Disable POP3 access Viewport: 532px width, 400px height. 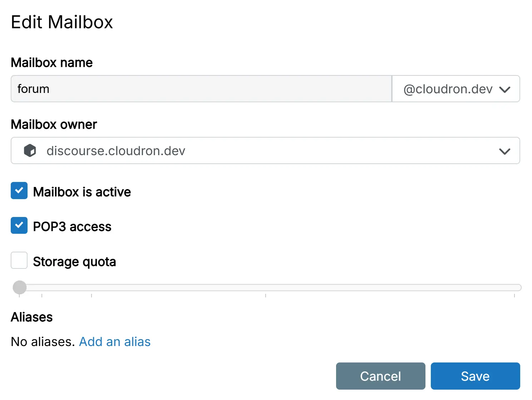click(x=19, y=225)
